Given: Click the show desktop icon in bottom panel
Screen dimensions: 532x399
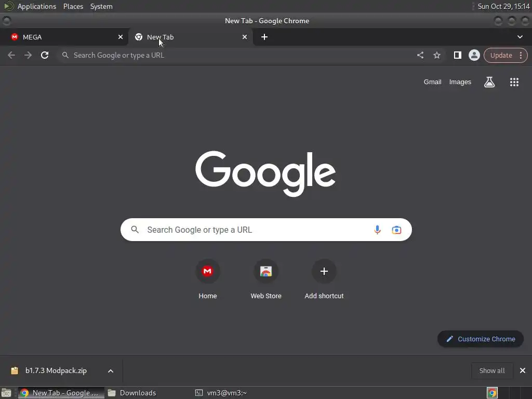Looking at the screenshot, I should 6,393.
